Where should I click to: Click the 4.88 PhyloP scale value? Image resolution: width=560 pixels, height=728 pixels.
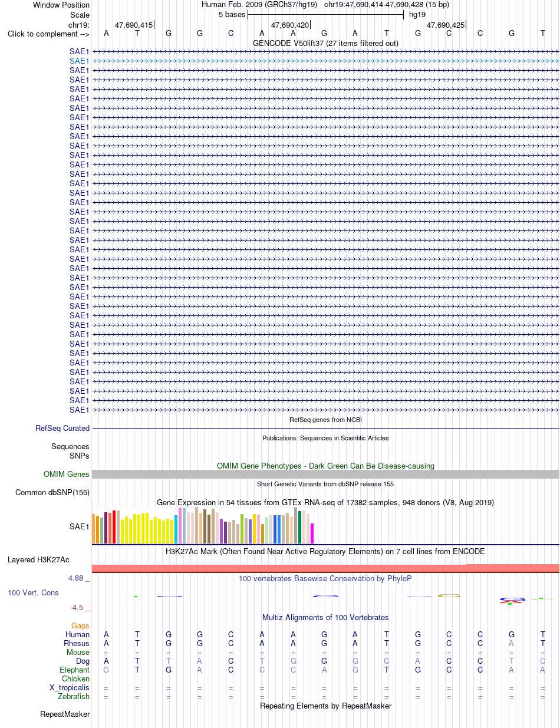point(76,578)
